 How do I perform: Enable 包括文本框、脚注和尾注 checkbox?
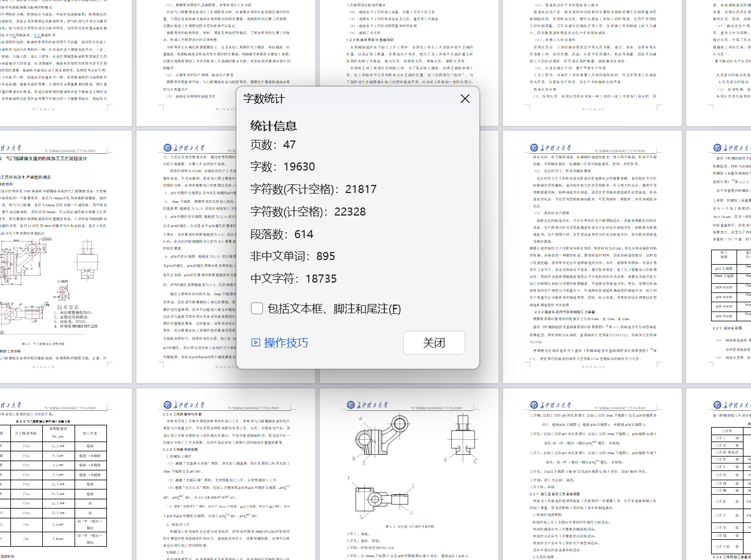coord(257,309)
